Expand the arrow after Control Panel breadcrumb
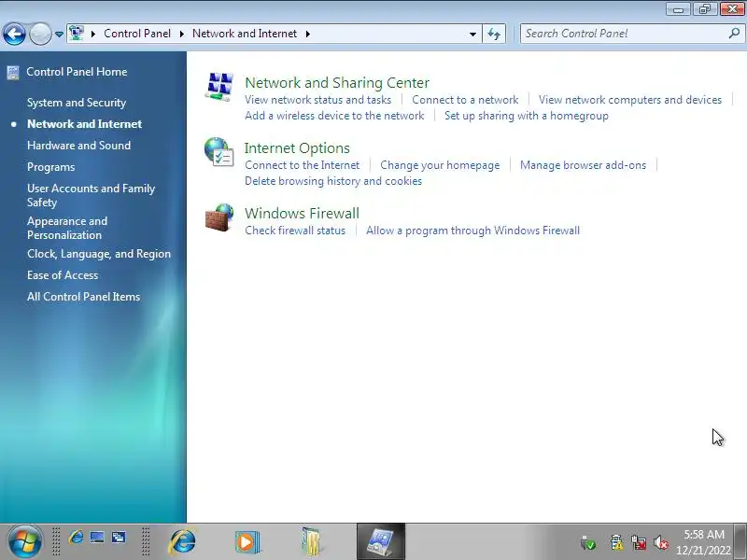Viewport: 747px width, 560px height. click(x=181, y=34)
